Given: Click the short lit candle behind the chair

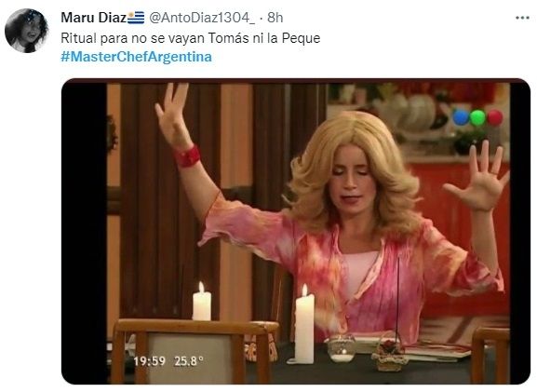Looking at the screenshot, I should (202, 302).
